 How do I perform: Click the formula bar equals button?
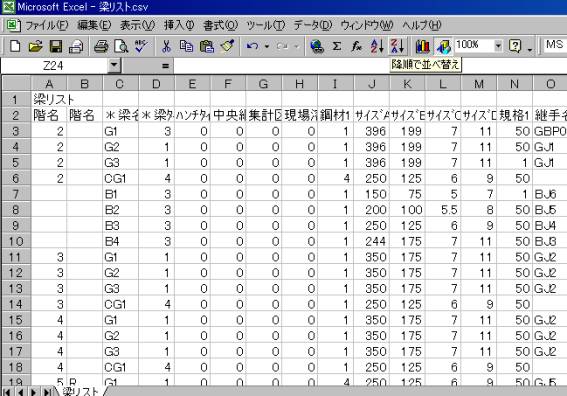click(x=165, y=66)
